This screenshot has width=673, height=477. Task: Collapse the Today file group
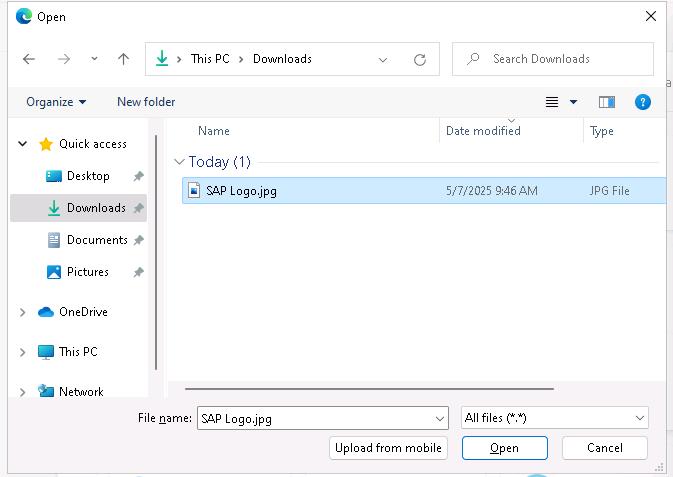179,162
